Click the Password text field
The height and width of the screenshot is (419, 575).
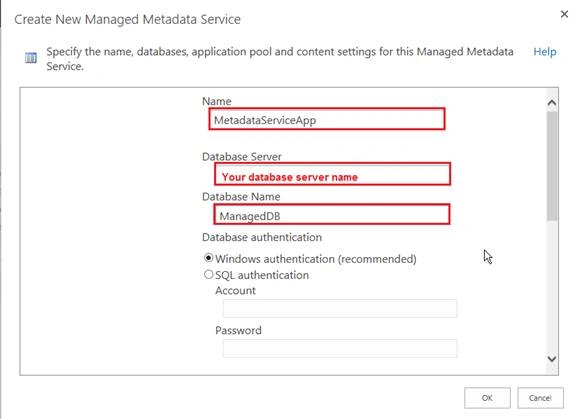pos(340,348)
